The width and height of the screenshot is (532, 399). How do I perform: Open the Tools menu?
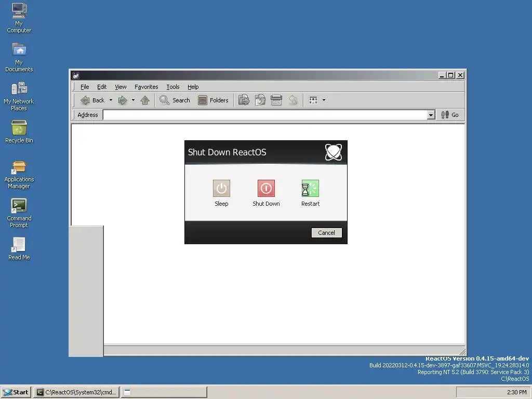(x=172, y=87)
